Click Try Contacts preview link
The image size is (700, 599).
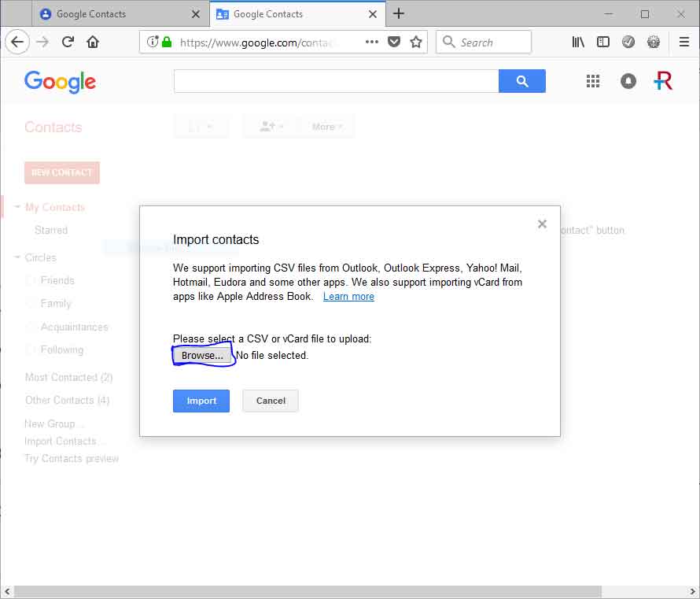72,458
